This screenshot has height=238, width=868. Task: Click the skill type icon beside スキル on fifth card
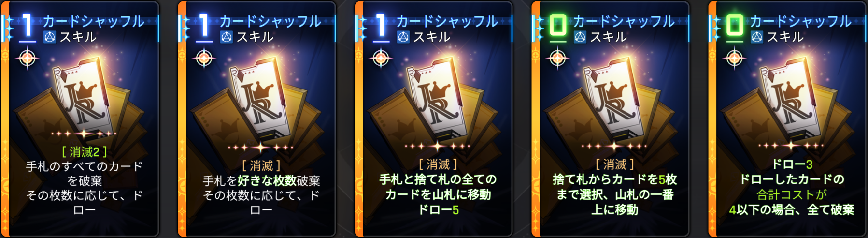click(x=757, y=37)
